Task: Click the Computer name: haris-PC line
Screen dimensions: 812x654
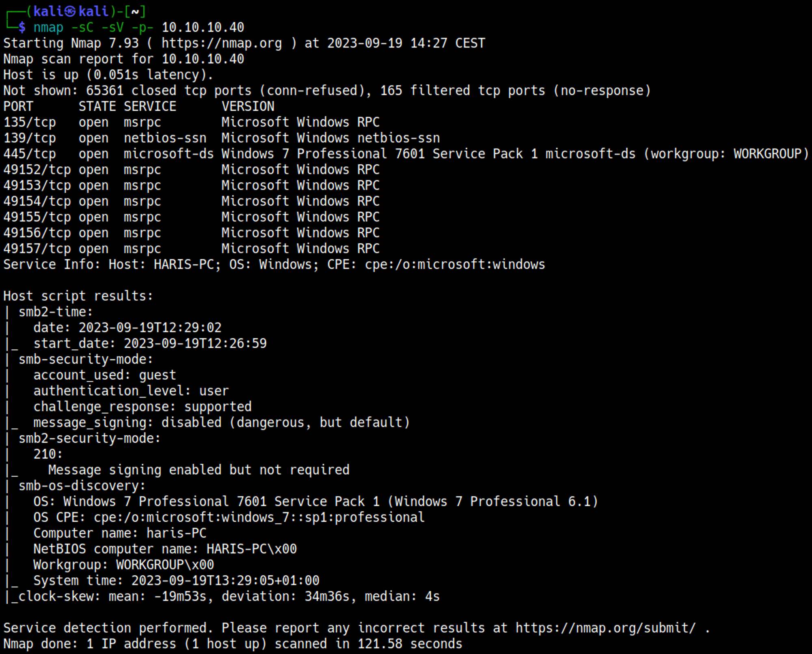Action: pos(120,533)
